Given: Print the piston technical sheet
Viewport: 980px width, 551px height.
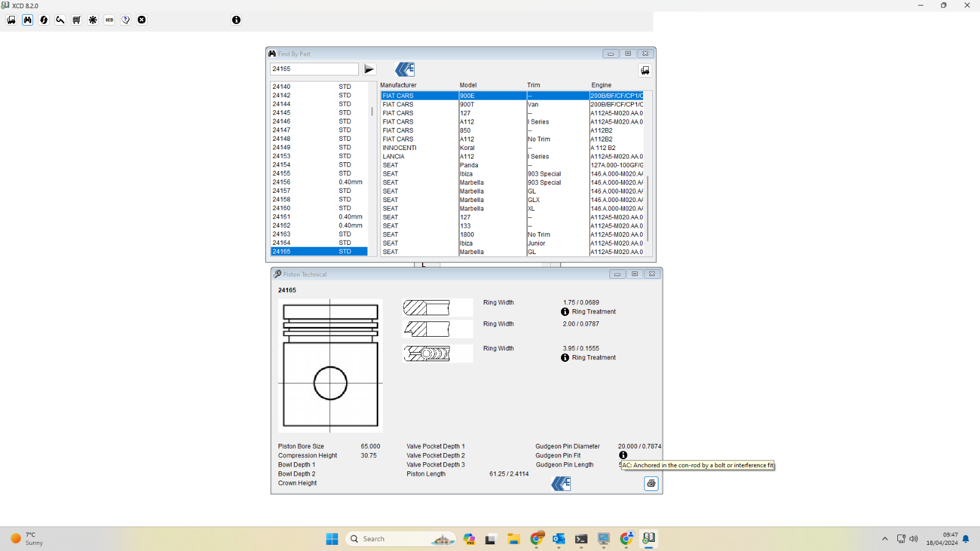Looking at the screenshot, I should [651, 484].
